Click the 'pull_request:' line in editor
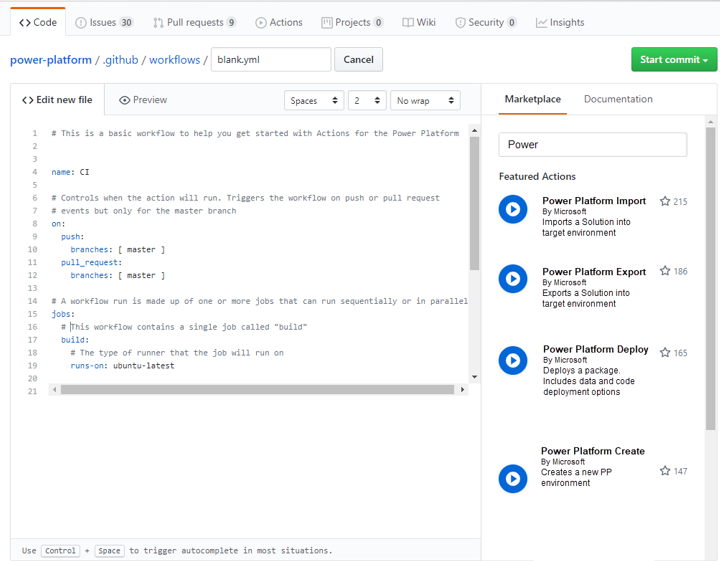Viewport: 720px width, 561px height. point(91,263)
